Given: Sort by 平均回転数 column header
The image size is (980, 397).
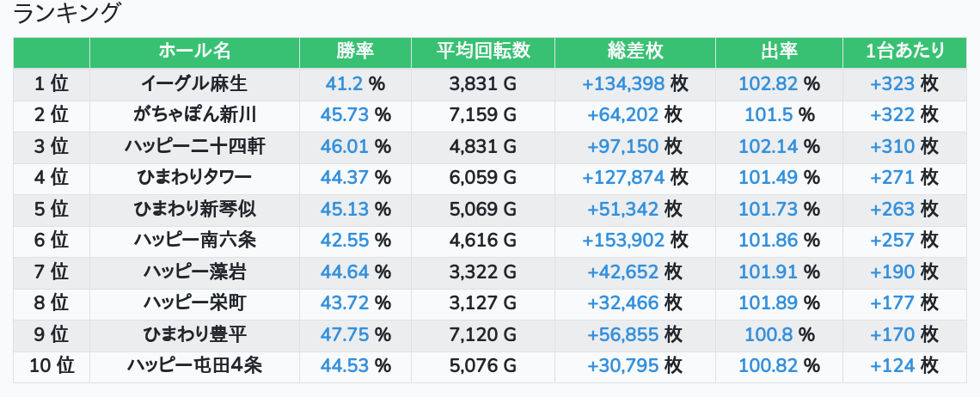Looking at the screenshot, I should pyautogui.click(x=482, y=52).
